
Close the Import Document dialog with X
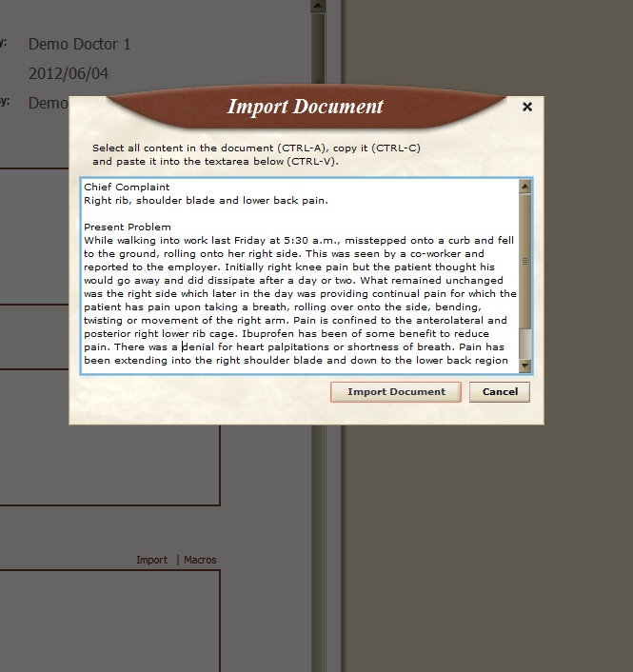pyautogui.click(x=527, y=107)
